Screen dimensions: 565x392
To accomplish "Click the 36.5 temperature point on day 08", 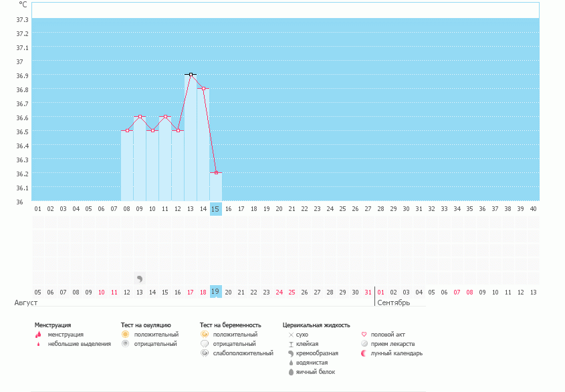I will tap(127, 131).
